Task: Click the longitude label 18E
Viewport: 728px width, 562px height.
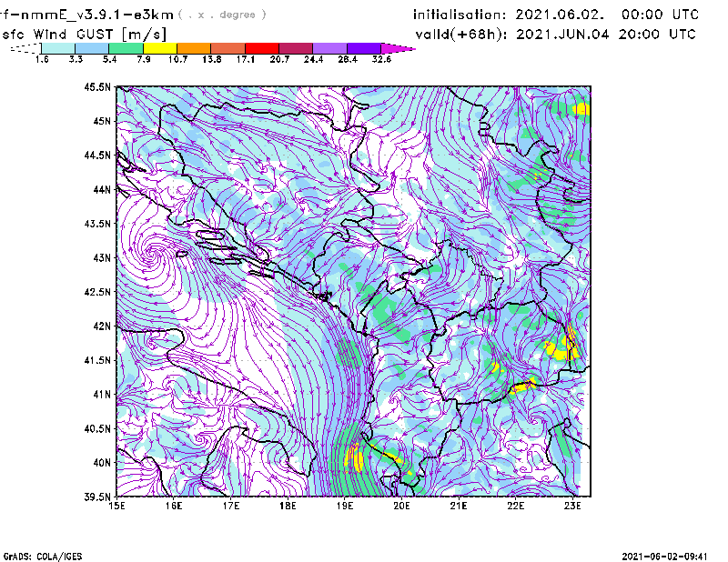Action: tap(288, 506)
